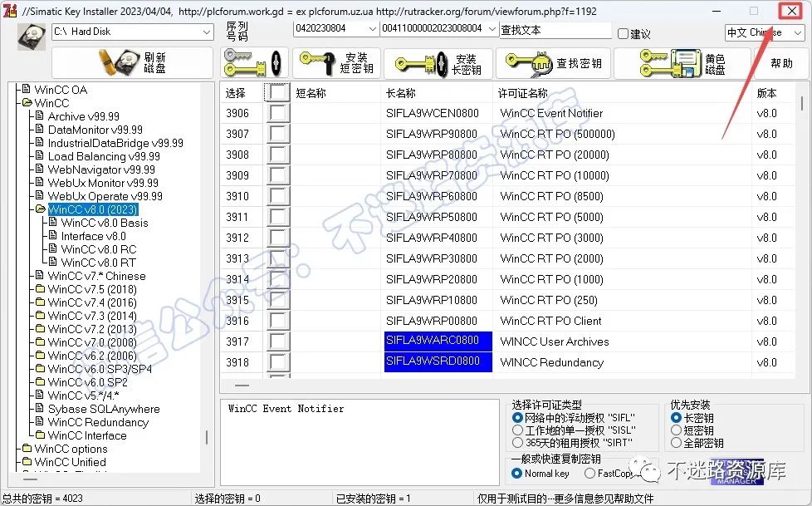Select IndustrialDataBridge v99.99 tree item
The image size is (812, 506).
click(115, 143)
